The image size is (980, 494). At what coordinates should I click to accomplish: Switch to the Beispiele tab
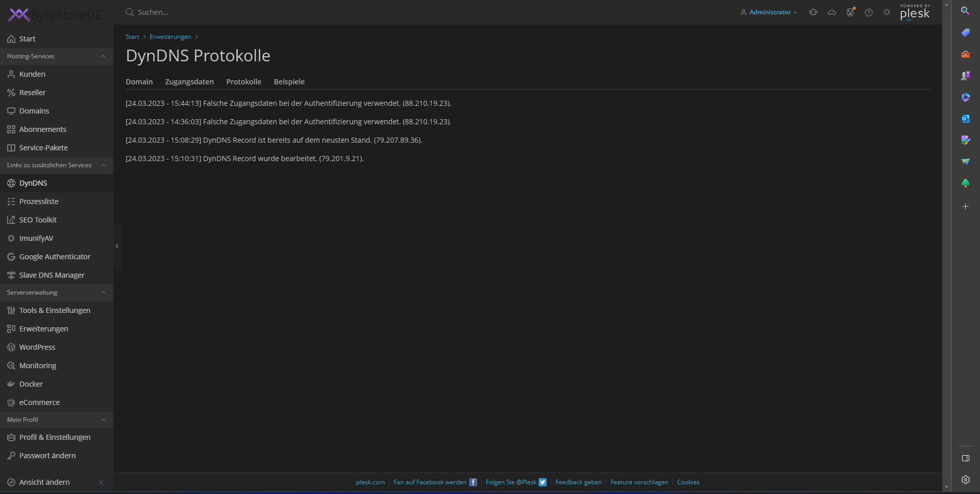pyautogui.click(x=289, y=82)
